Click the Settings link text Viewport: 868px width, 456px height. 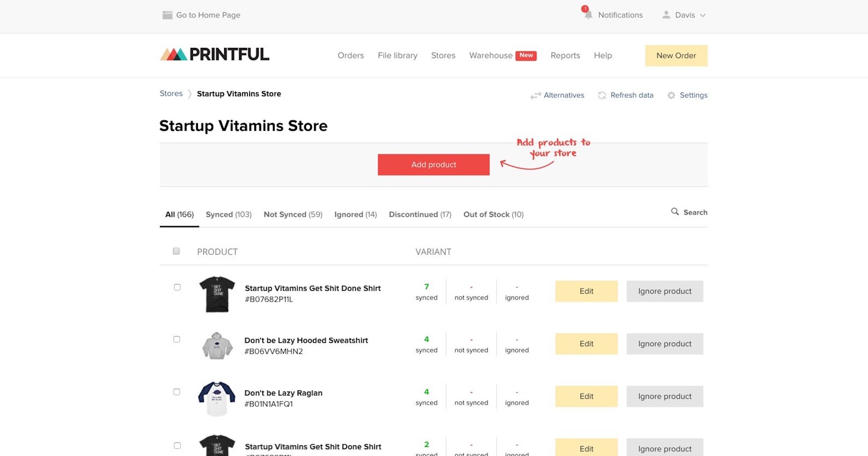[x=693, y=95]
